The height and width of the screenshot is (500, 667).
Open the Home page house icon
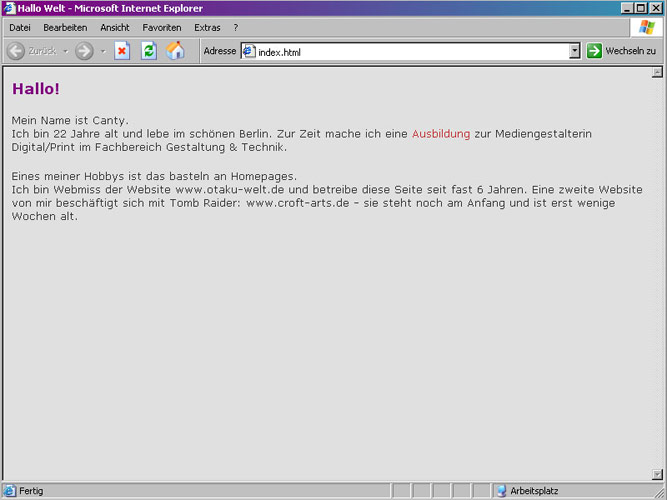click(x=175, y=51)
